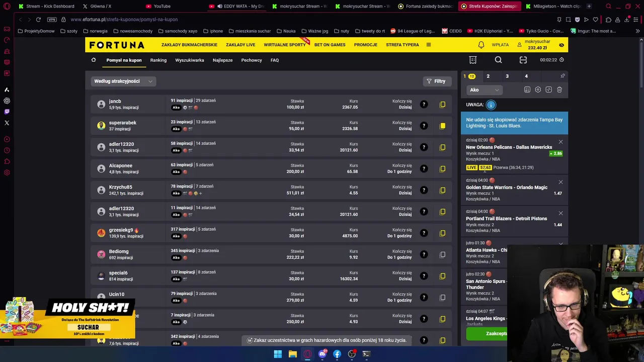The width and height of the screenshot is (644, 362).
Task: Switch to the Pechowcy tab
Action: coord(252,60)
